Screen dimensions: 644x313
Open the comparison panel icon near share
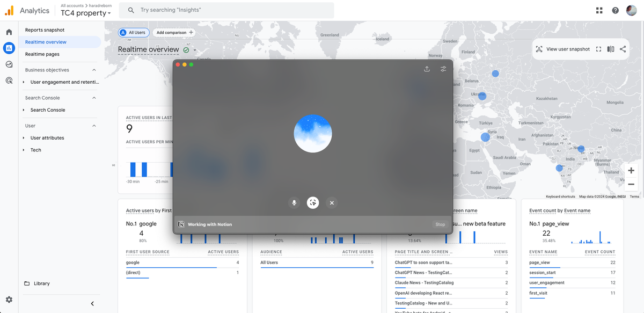click(610, 49)
